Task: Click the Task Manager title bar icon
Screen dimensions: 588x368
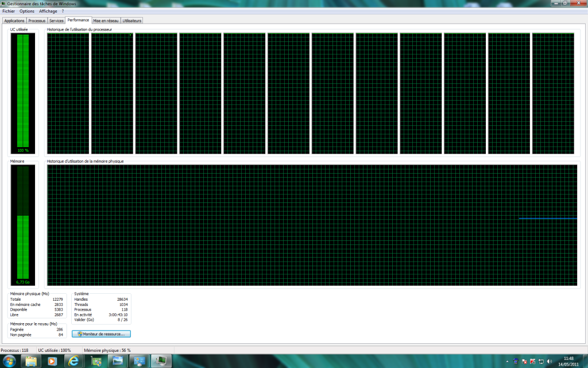Action: point(4,3)
